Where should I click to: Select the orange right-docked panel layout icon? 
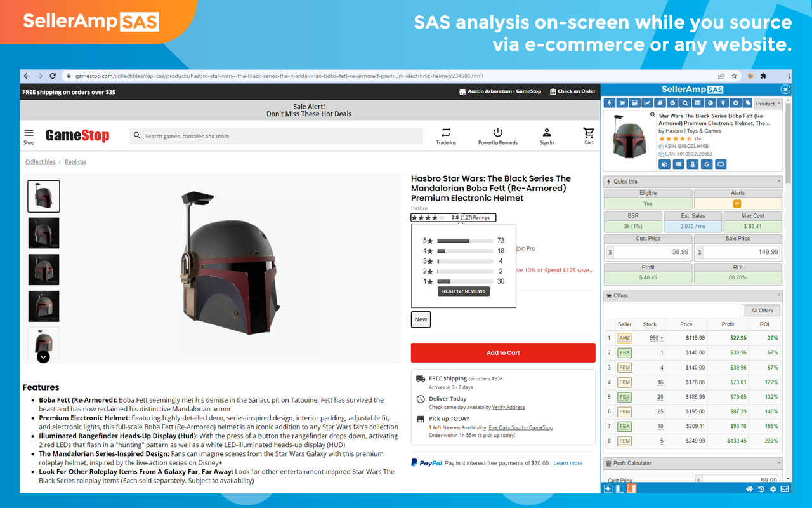pos(631,489)
